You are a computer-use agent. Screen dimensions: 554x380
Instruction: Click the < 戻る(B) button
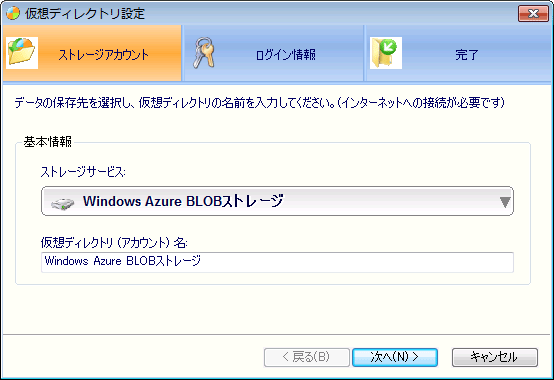tap(307, 357)
